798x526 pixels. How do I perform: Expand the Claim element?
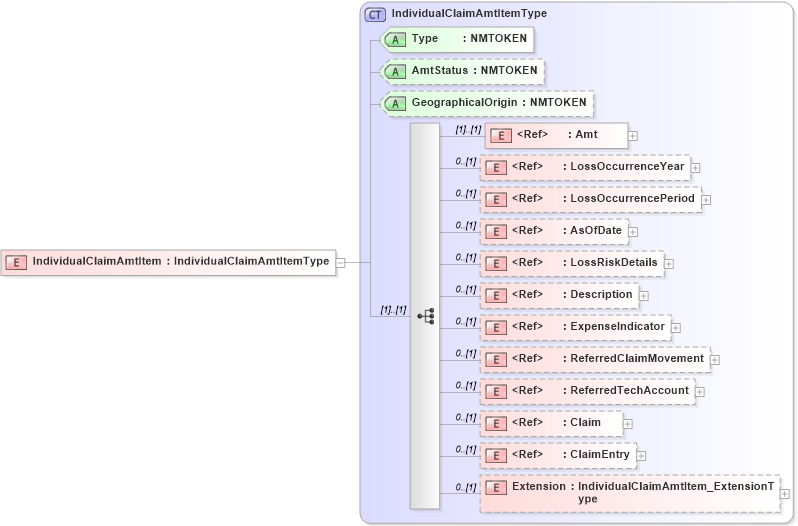[x=628, y=424]
